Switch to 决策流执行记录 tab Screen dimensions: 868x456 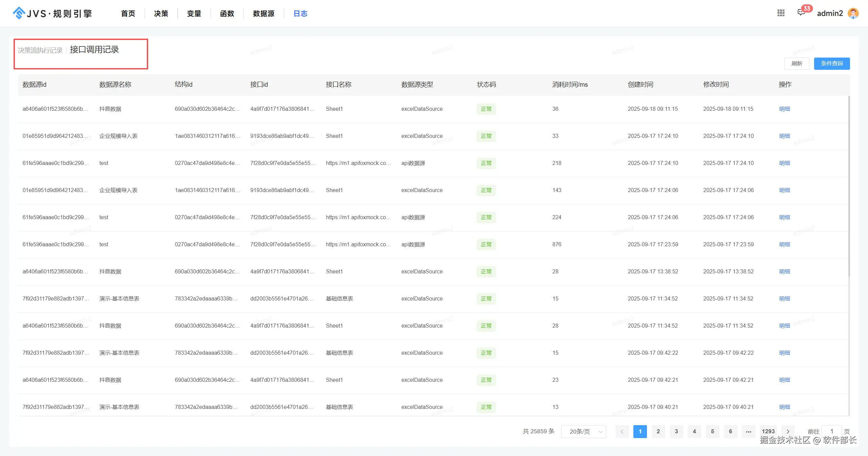[40, 50]
